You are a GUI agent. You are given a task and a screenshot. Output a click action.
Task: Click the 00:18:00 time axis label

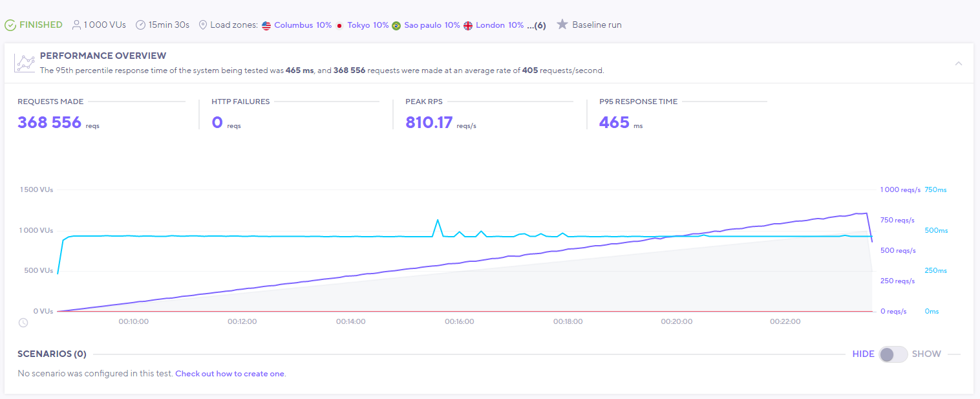click(568, 321)
